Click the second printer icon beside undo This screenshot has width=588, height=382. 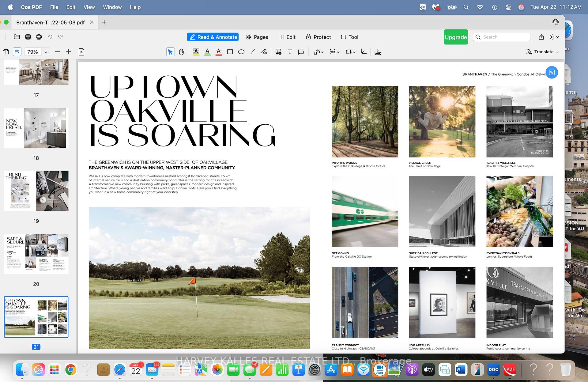39,37
